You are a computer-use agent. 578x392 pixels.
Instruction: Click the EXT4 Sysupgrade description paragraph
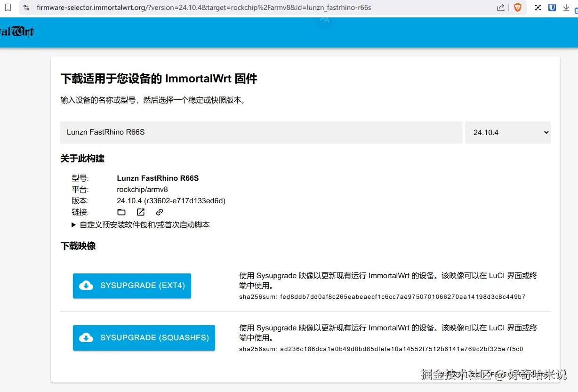point(388,280)
